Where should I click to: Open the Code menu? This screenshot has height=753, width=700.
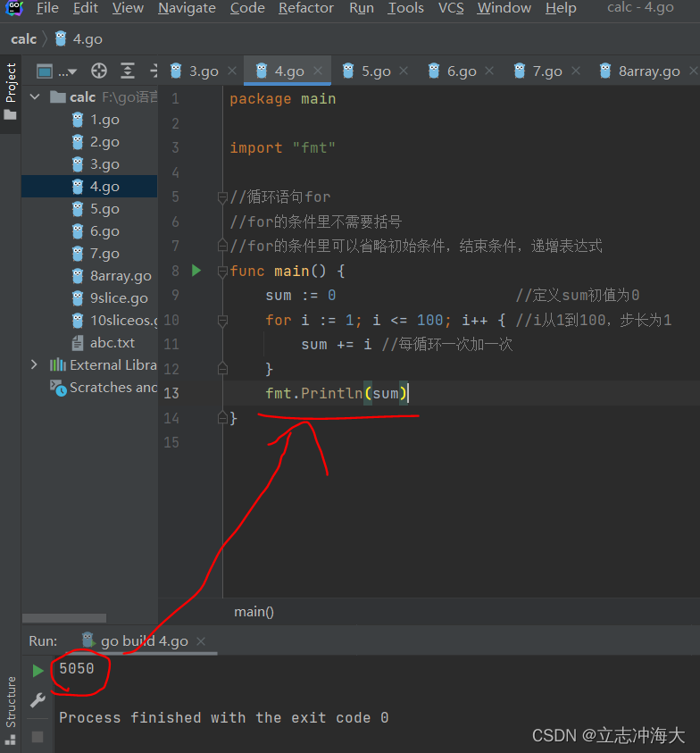coord(247,8)
